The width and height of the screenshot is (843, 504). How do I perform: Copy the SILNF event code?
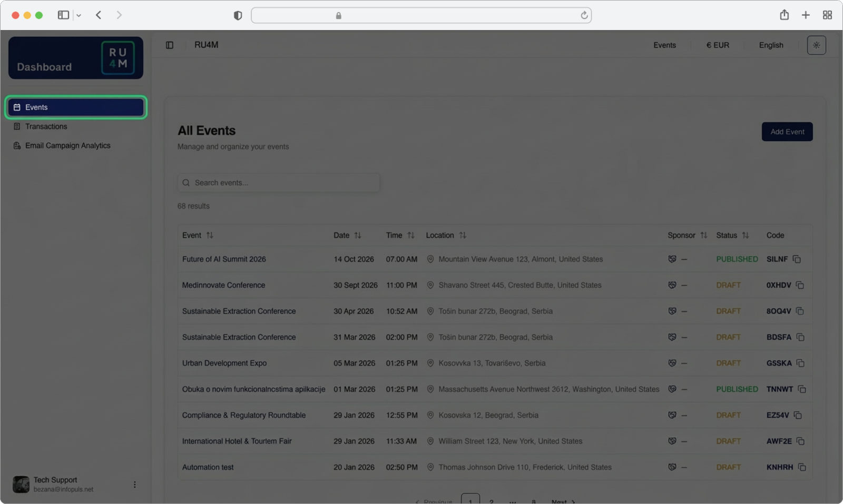797,259
